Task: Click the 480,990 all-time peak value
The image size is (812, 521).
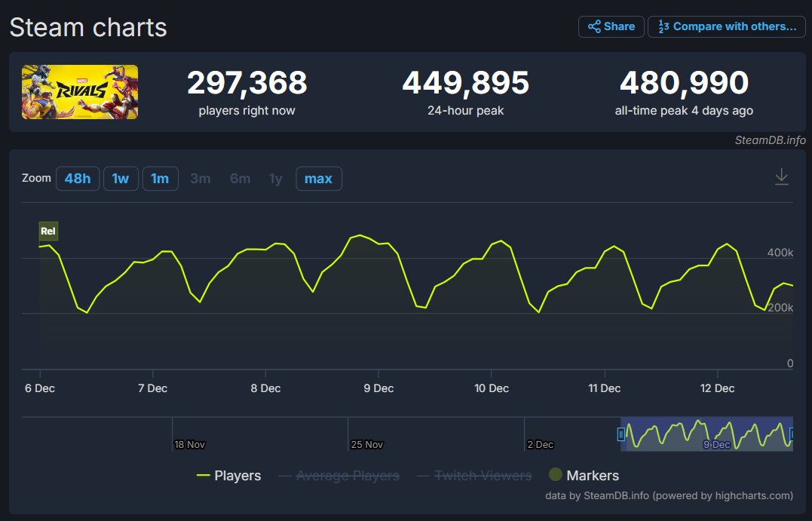Action: 684,83
